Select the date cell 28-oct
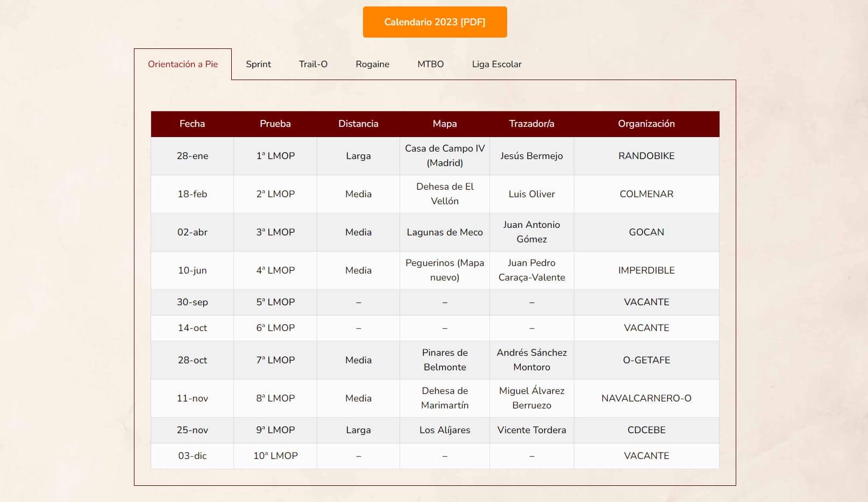The image size is (868, 502). 192,360
